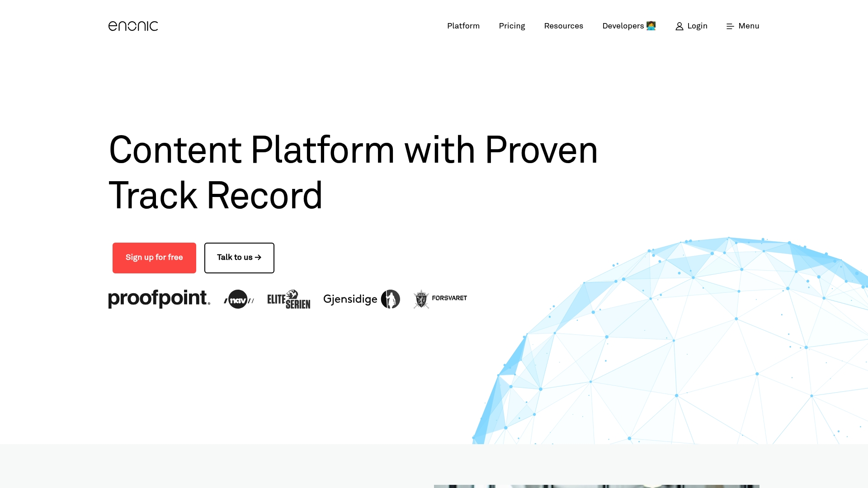Click the Talk to us button

(x=239, y=258)
